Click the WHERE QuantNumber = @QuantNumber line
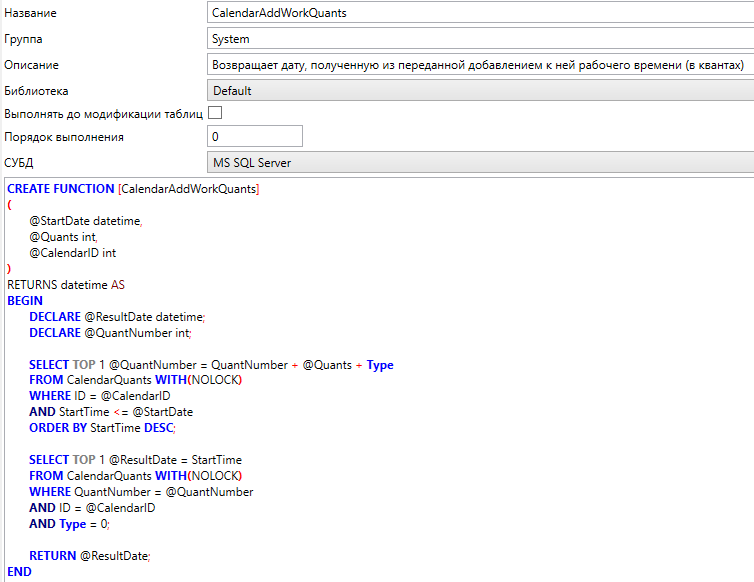The width and height of the screenshot is (754, 582). click(141, 492)
